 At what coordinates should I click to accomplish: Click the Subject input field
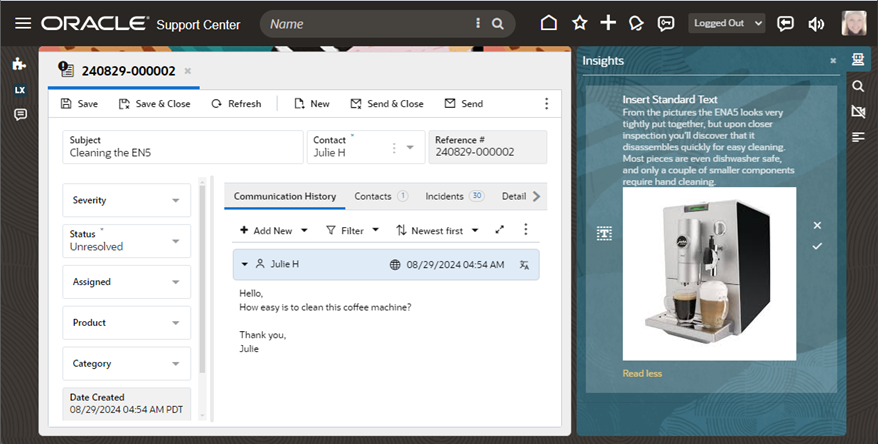pyautogui.click(x=183, y=147)
